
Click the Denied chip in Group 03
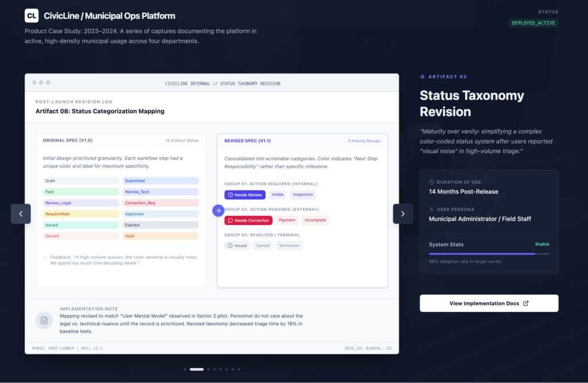pos(263,245)
